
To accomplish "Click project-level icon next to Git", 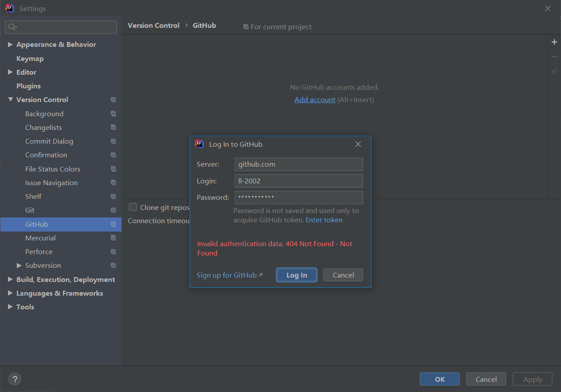I will pos(113,210).
